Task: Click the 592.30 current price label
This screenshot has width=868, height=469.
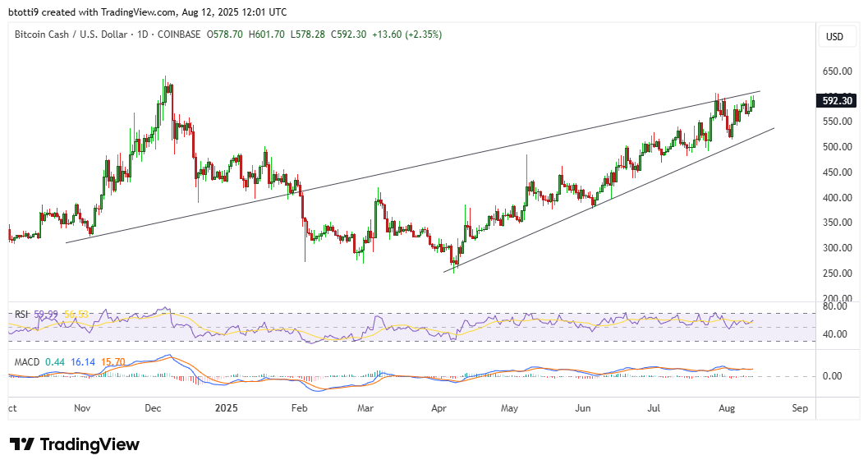Action: 838,101
